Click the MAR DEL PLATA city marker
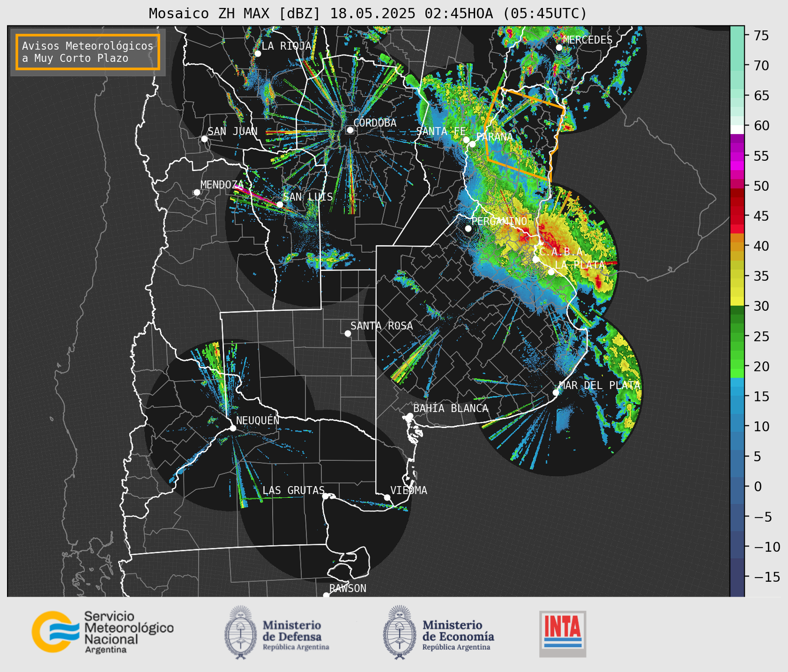 [x=556, y=393]
